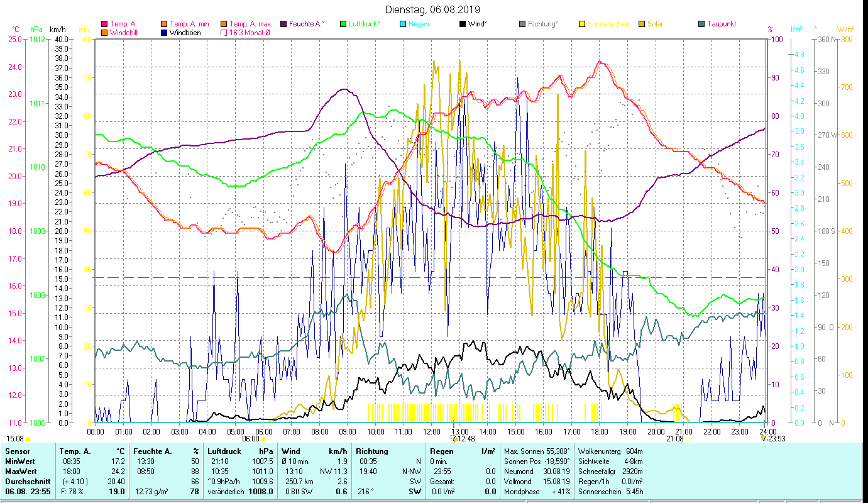The width and height of the screenshot is (868, 503).
Task: Click the purple Feuchte A. swatch
Action: (x=283, y=25)
